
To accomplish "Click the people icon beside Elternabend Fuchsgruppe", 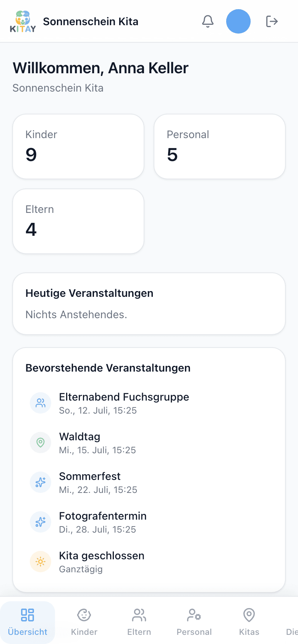I will click(x=40, y=403).
